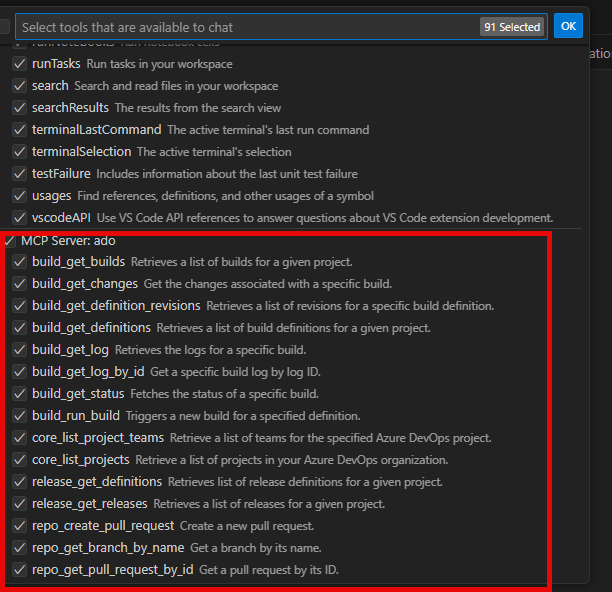This screenshot has width=612, height=592.
Task: Toggle the usages tool checkbox
Action: tap(19, 196)
